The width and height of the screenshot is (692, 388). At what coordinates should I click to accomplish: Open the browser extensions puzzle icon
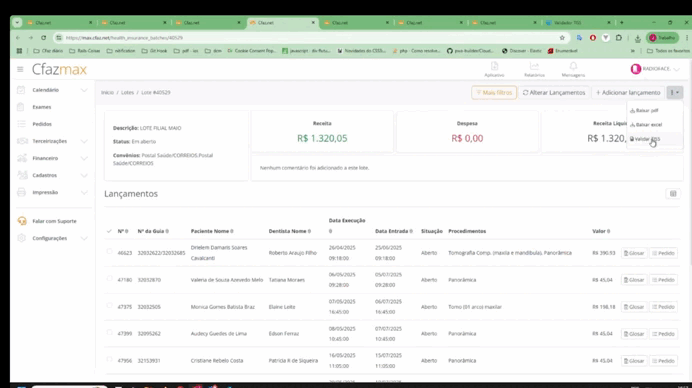click(x=619, y=38)
